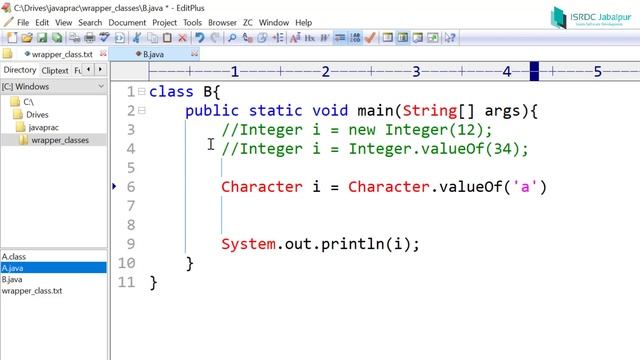Open the View menu
Image resolution: width=640 pixels, height=360 pixels.
(64, 22)
